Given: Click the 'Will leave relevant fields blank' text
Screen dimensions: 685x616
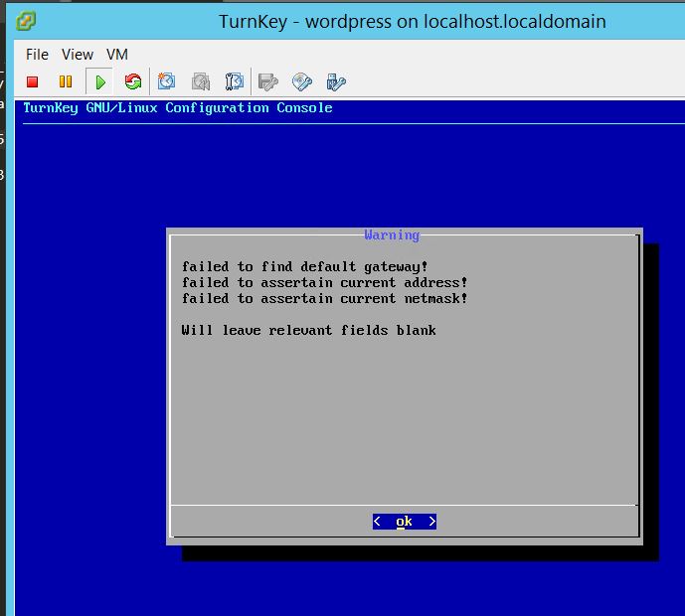Looking at the screenshot, I should pos(308,330).
